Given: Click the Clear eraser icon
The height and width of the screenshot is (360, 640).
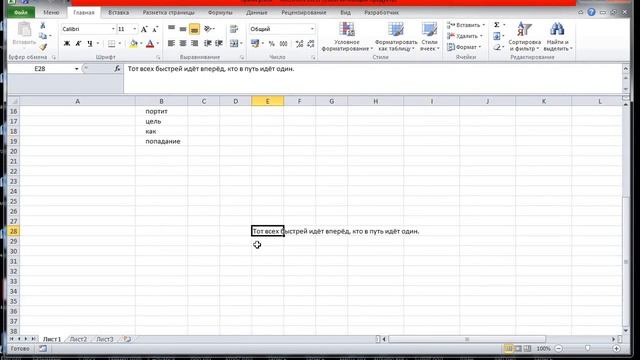Looking at the screenshot, I should click(497, 47).
